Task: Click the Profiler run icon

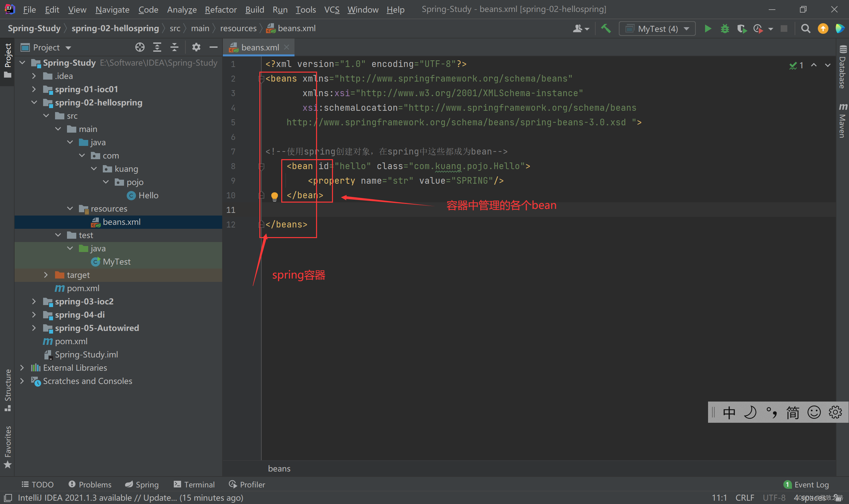Action: [758, 29]
